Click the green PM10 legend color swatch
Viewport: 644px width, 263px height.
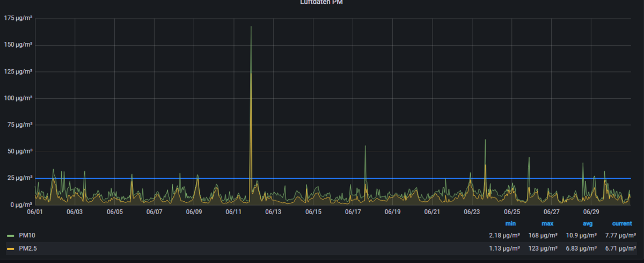[11, 236]
